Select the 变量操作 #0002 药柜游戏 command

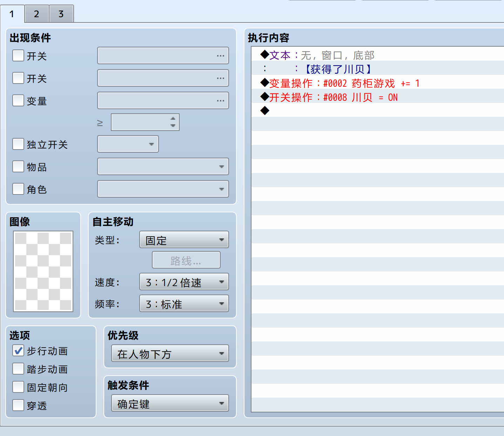(377, 82)
